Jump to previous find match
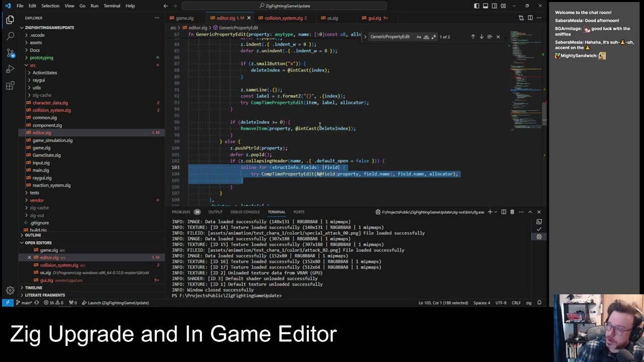Screen dimensions: 644x362 point(473,37)
